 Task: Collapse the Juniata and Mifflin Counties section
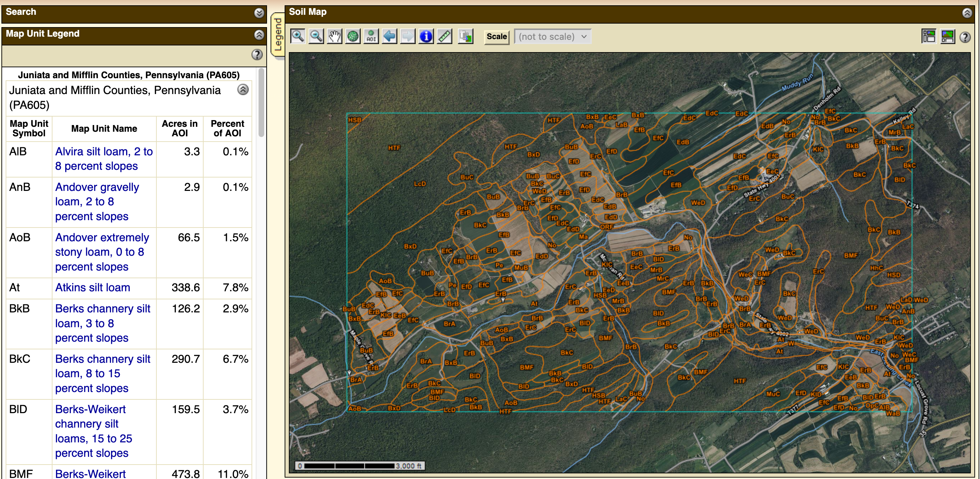(243, 90)
